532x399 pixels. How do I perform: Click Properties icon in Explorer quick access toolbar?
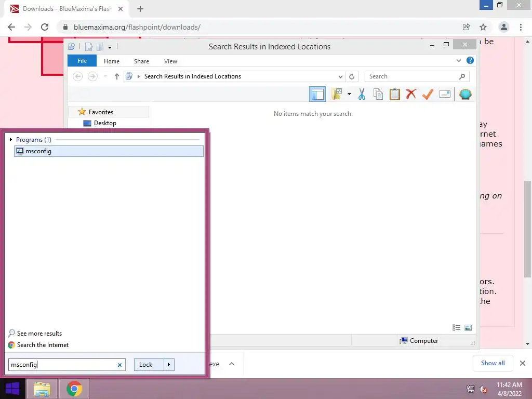tap(88, 46)
